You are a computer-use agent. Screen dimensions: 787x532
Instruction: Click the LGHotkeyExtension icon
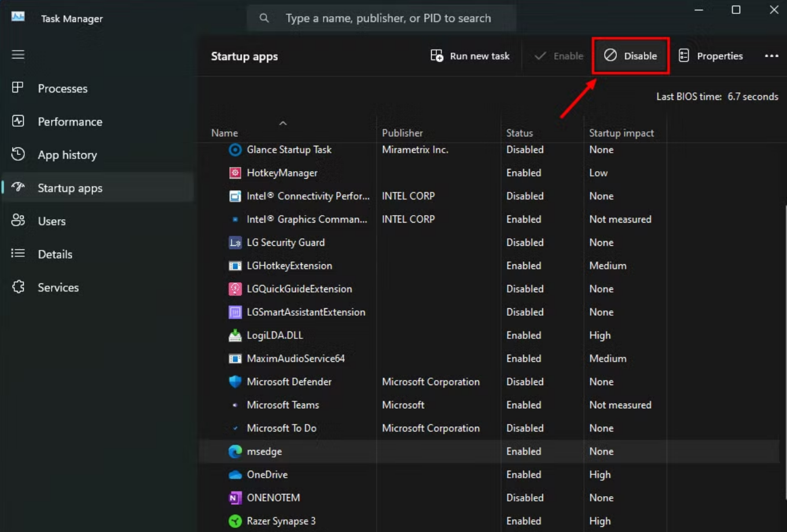[235, 265]
